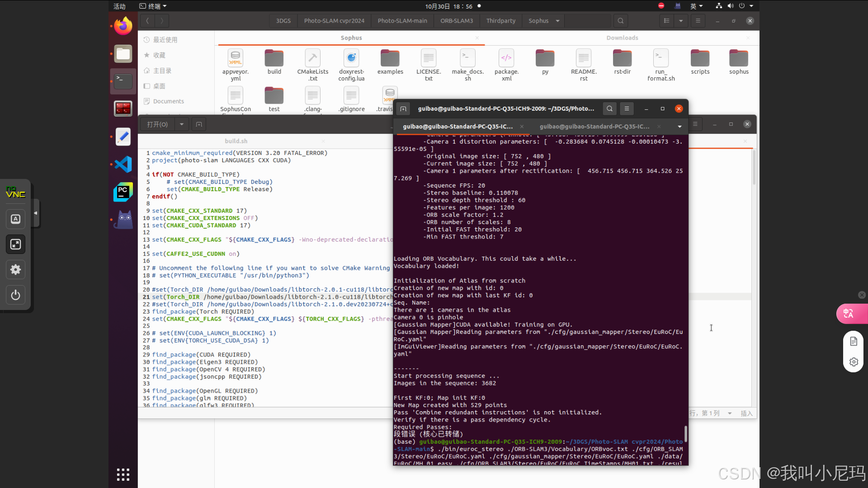Select the second terminal tab
Image resolution: width=868 pixels, height=488 pixels.
pyautogui.click(x=594, y=127)
